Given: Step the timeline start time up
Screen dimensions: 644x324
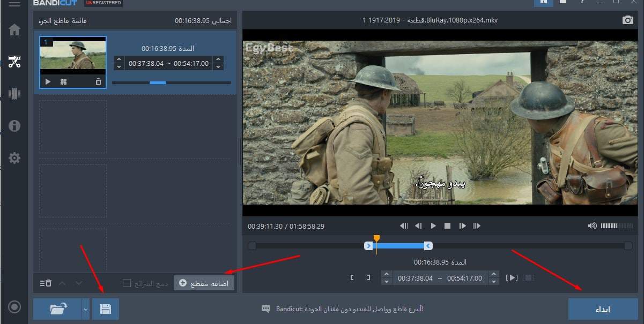Looking at the screenshot, I should (x=386, y=274).
